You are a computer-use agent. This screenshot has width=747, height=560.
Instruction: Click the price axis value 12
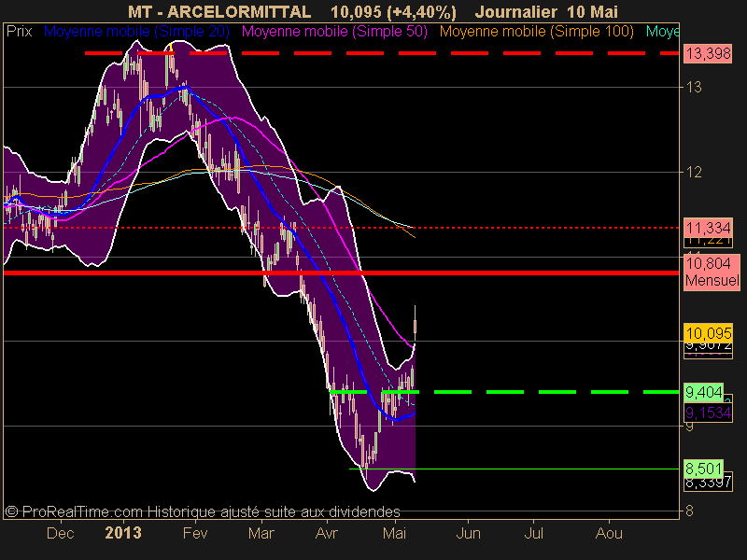point(693,172)
